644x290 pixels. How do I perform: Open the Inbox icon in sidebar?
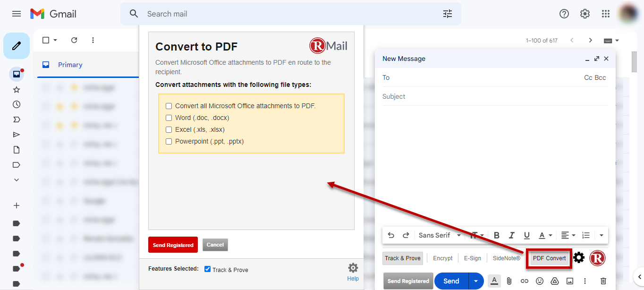pos(17,74)
